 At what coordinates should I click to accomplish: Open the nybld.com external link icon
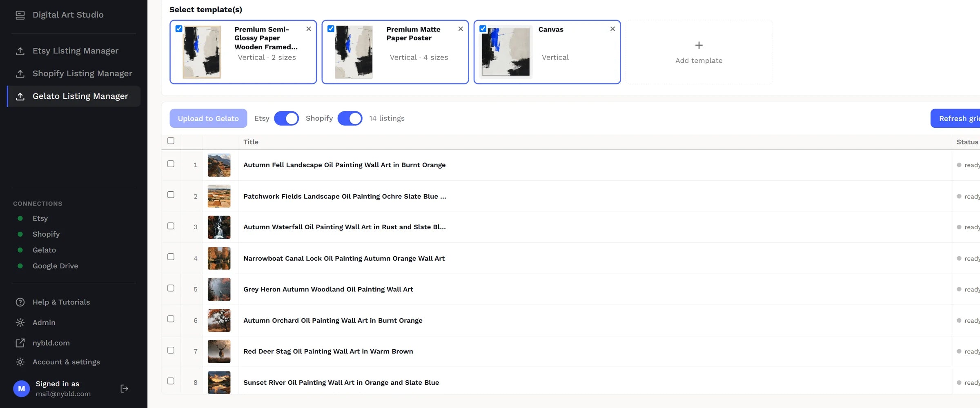click(20, 343)
